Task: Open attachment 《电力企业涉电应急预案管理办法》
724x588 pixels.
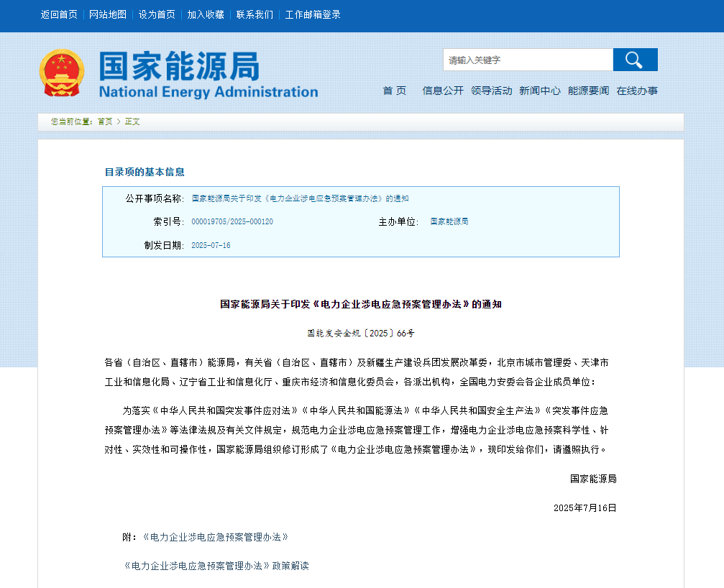Action: coord(214,536)
